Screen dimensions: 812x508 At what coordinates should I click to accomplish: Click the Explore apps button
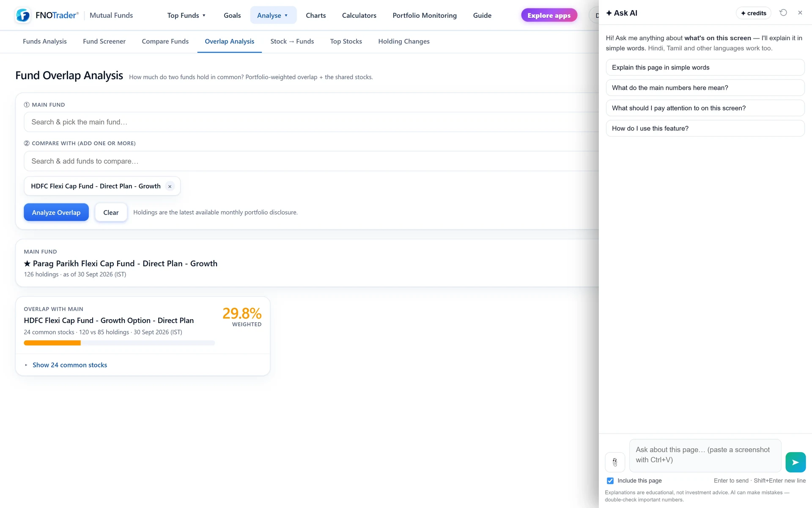click(549, 15)
